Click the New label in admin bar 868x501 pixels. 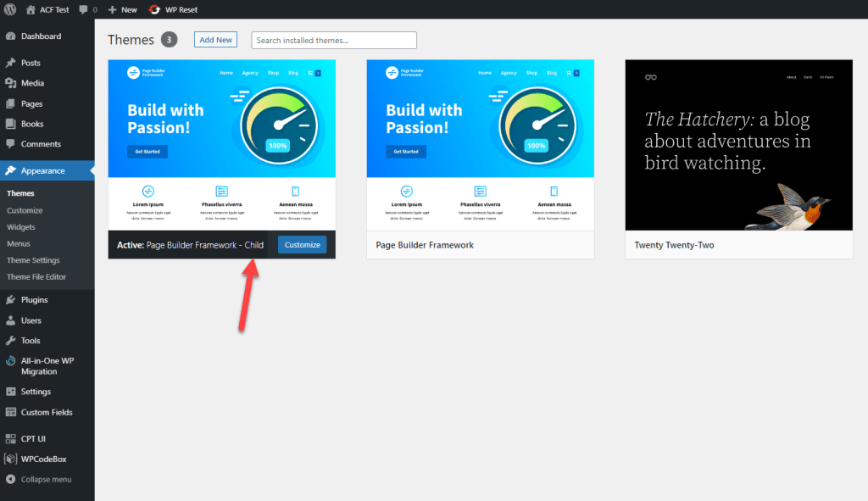[x=129, y=9]
